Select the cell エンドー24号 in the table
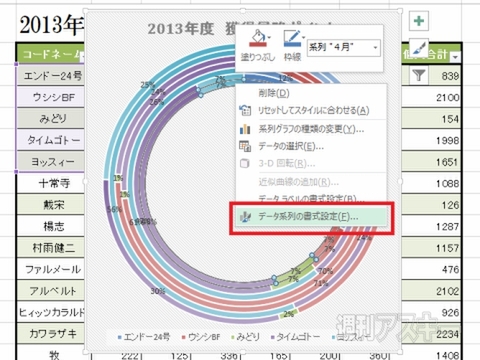The height and width of the screenshot is (360, 480). point(51,76)
